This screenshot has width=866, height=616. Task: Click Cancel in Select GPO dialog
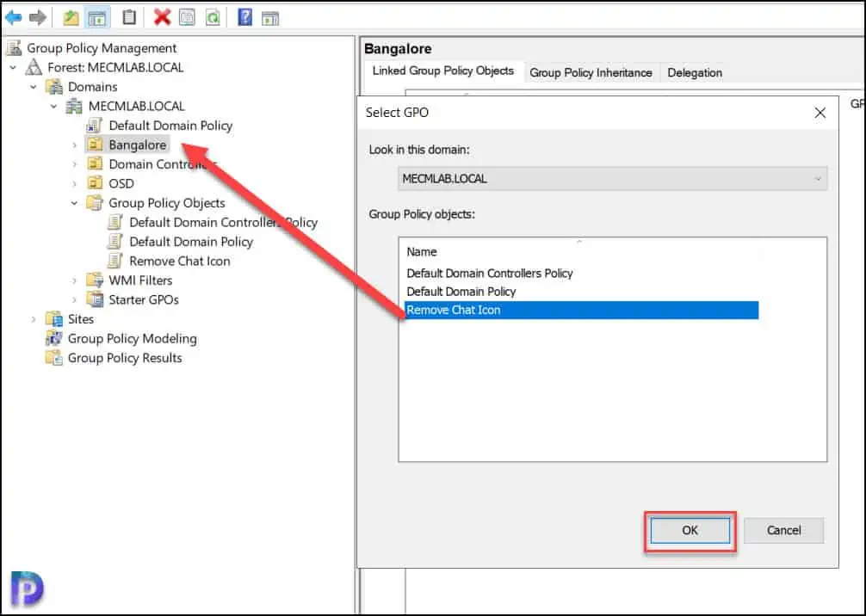[783, 531]
